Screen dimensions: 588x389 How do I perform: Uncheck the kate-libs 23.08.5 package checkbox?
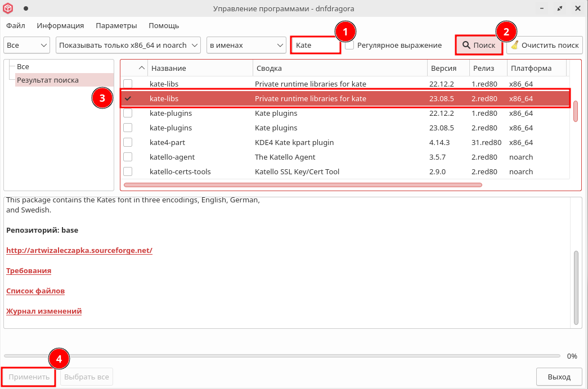[128, 98]
